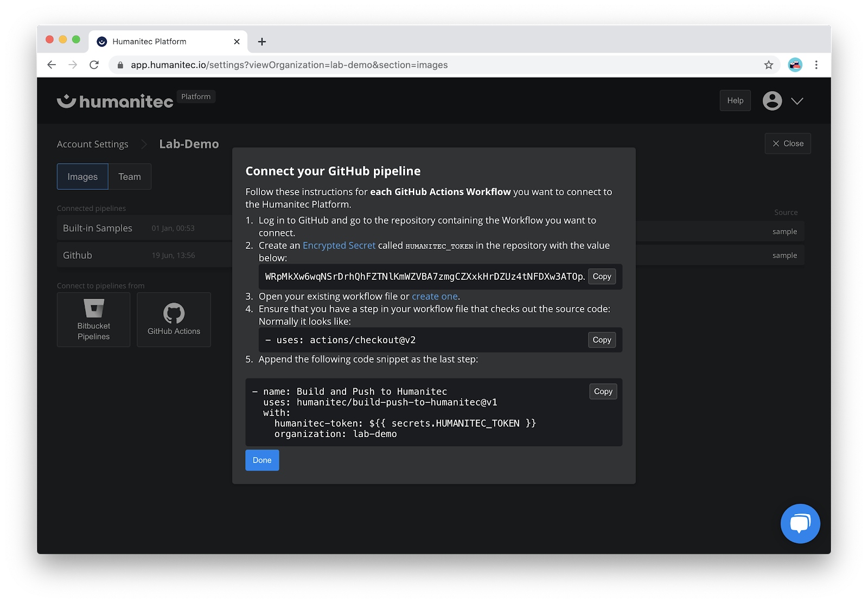Open the chat support bubble

coord(800,523)
